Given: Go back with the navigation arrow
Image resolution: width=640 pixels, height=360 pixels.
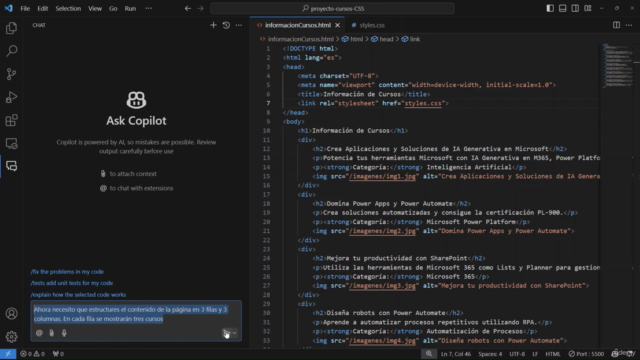Looking at the screenshot, I should 187,8.
